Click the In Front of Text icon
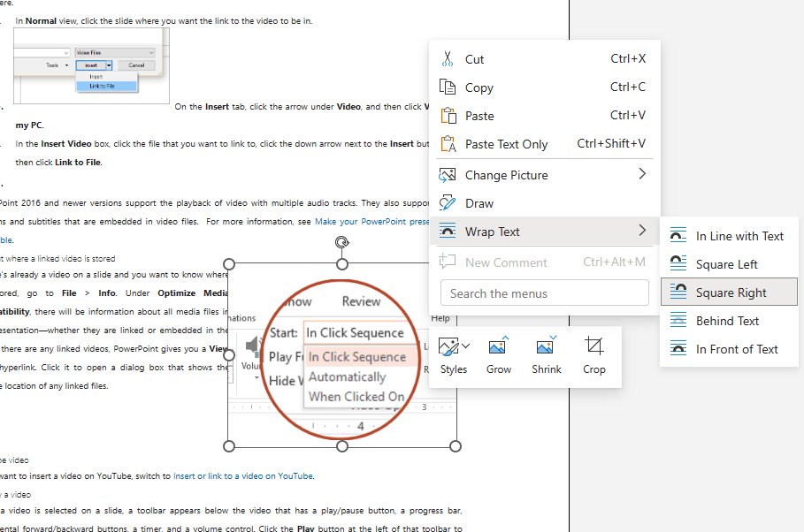The height and width of the screenshot is (532, 804). 678,348
